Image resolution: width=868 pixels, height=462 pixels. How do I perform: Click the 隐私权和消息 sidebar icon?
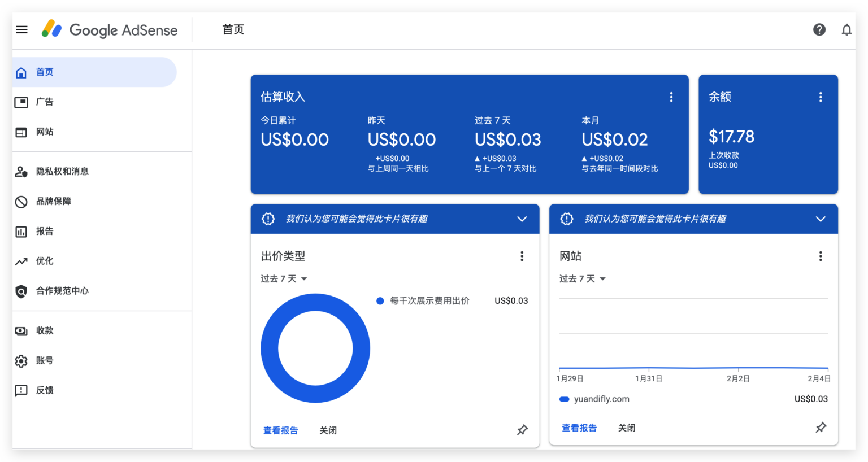click(20, 171)
